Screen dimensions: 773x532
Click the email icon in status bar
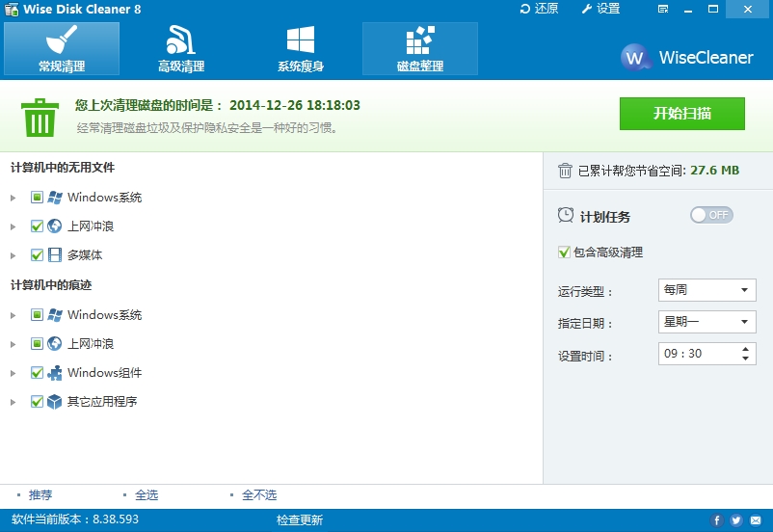tap(756, 520)
